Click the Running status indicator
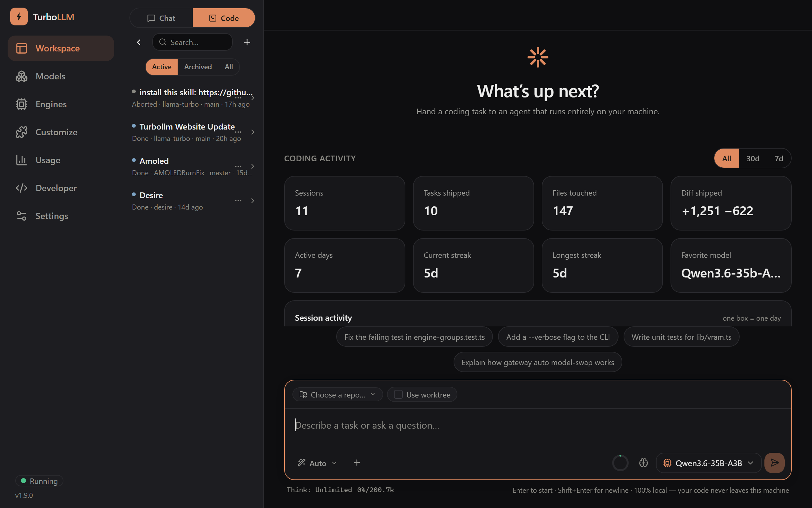Viewport: 812px width, 508px height. click(x=39, y=481)
